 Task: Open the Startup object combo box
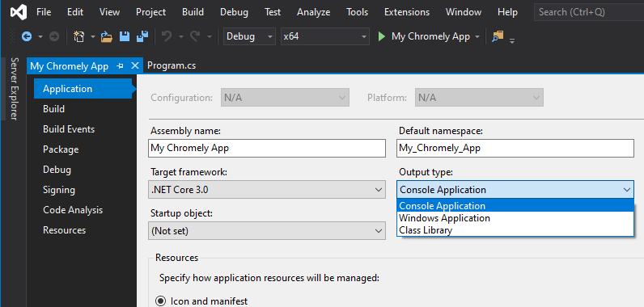[x=267, y=231]
